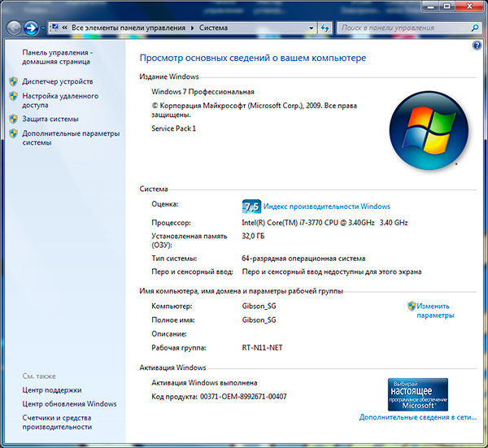Click 'Изменить параметры' link

click(x=435, y=311)
